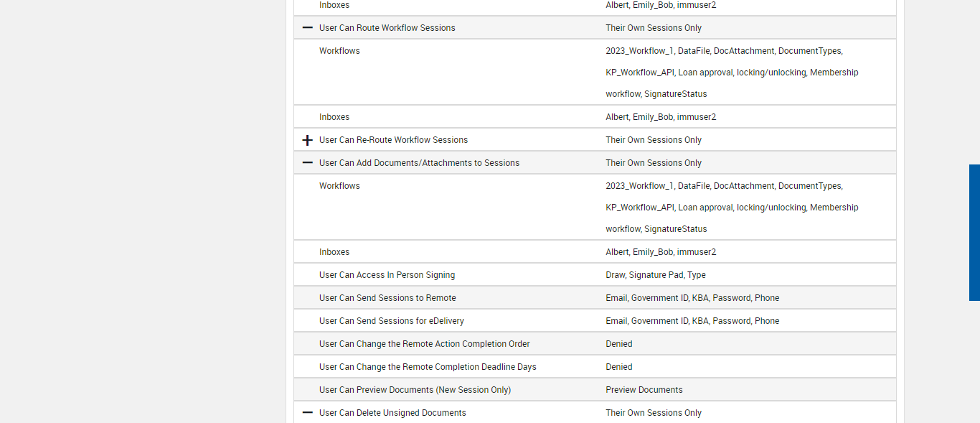Screen dimensions: 980x423
Task: Click the User Can Send Sessions for eDelivery label
Action: tap(391, 321)
